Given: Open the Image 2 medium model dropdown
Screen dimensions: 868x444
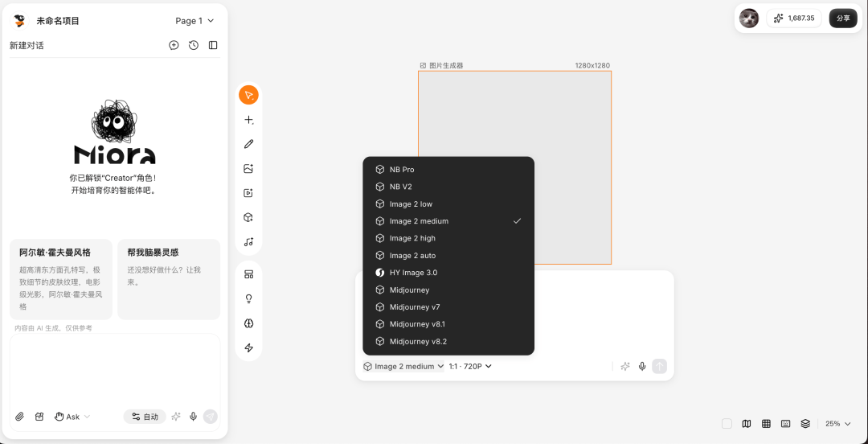Looking at the screenshot, I should coord(403,367).
